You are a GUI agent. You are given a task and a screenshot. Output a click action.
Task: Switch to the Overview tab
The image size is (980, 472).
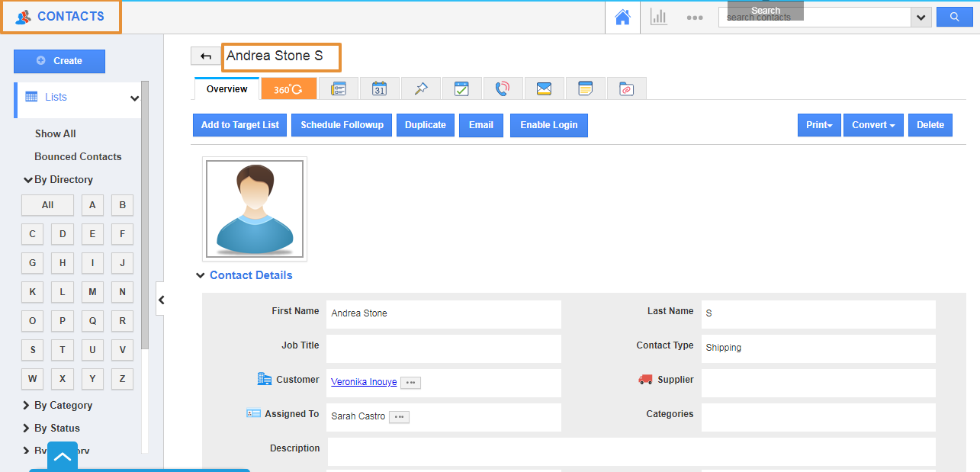[227, 89]
